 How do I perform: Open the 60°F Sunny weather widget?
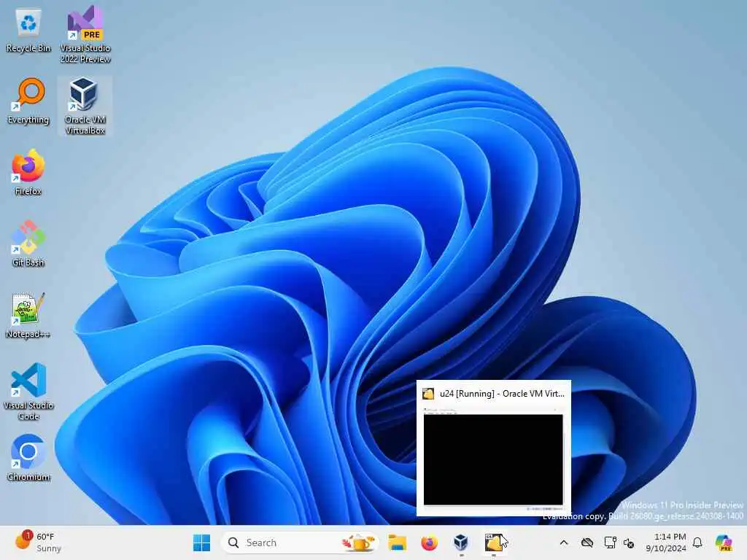[x=38, y=542]
